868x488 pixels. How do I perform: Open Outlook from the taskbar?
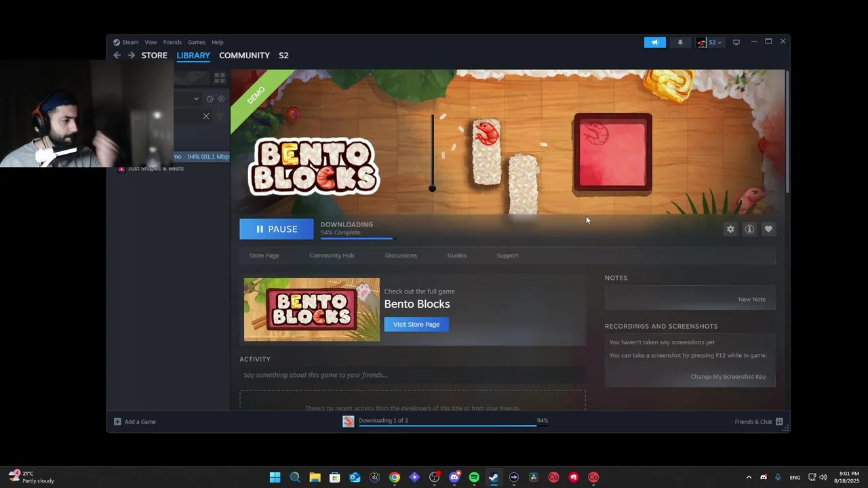point(355,477)
